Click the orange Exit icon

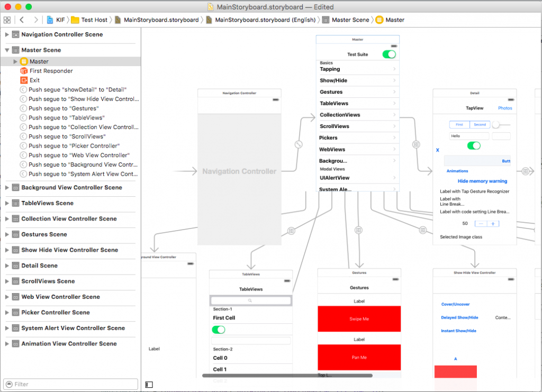(23, 80)
